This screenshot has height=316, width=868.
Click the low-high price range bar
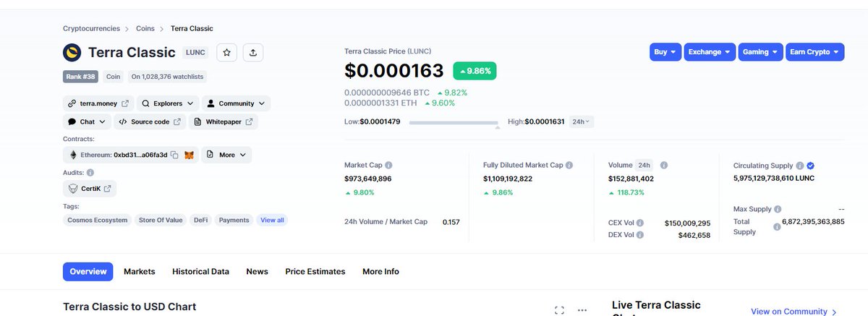click(x=454, y=122)
